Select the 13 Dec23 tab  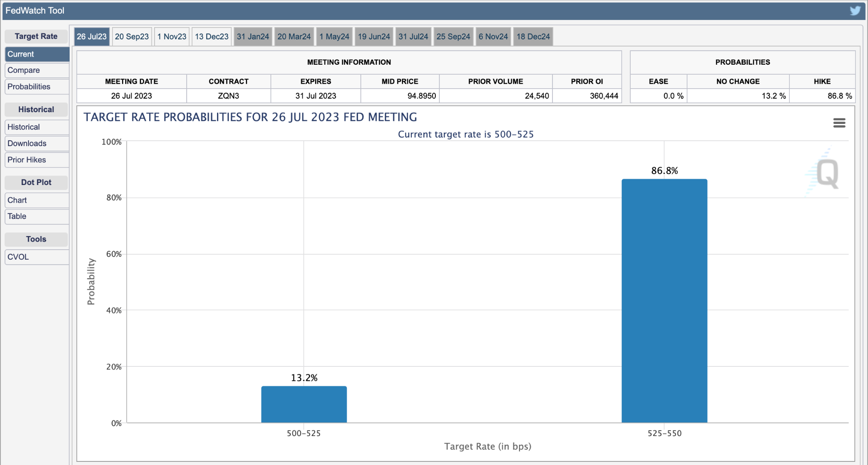coord(212,37)
